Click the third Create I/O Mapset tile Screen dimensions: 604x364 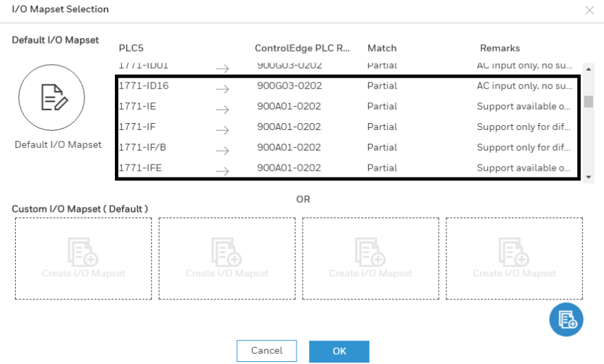371,259
